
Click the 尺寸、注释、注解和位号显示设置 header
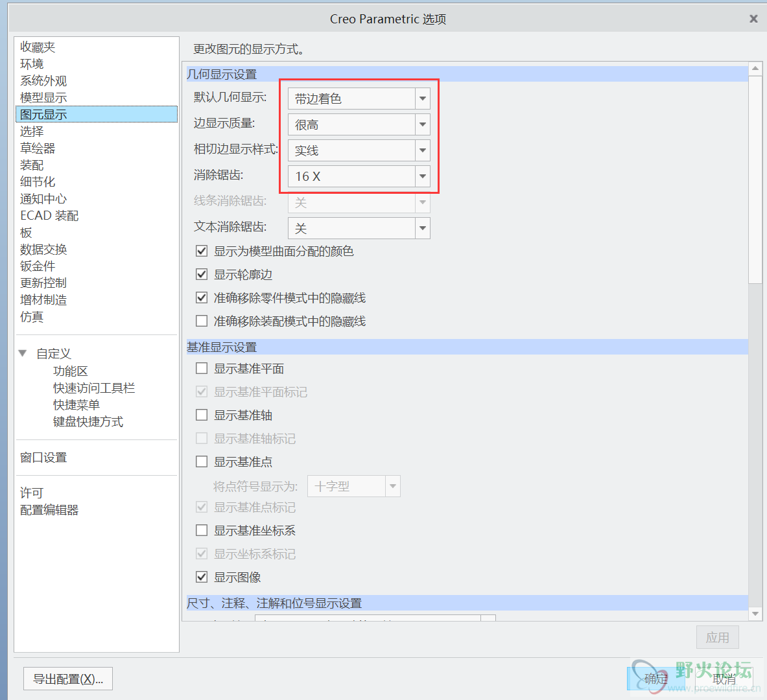pos(467,603)
